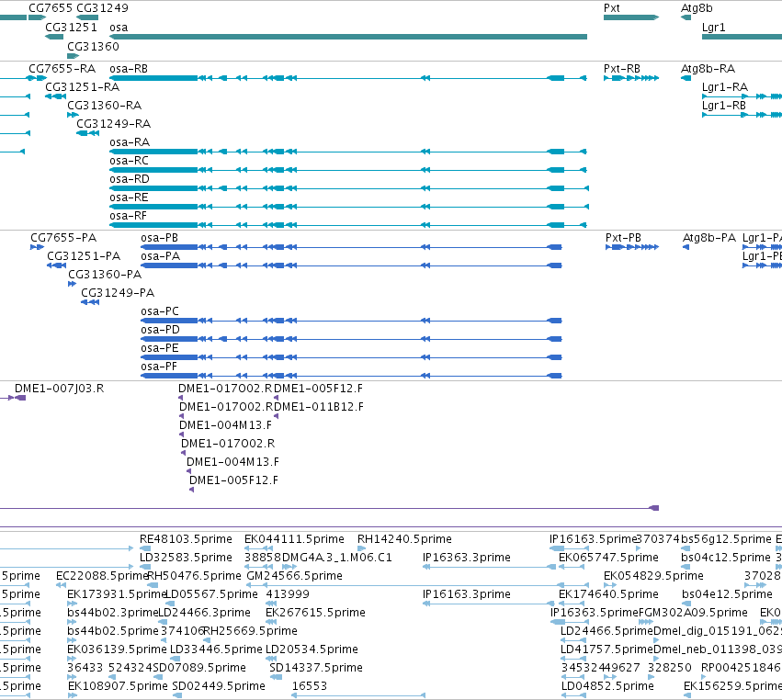
Task: Select the CG7655 gene label
Action: (x=51, y=8)
